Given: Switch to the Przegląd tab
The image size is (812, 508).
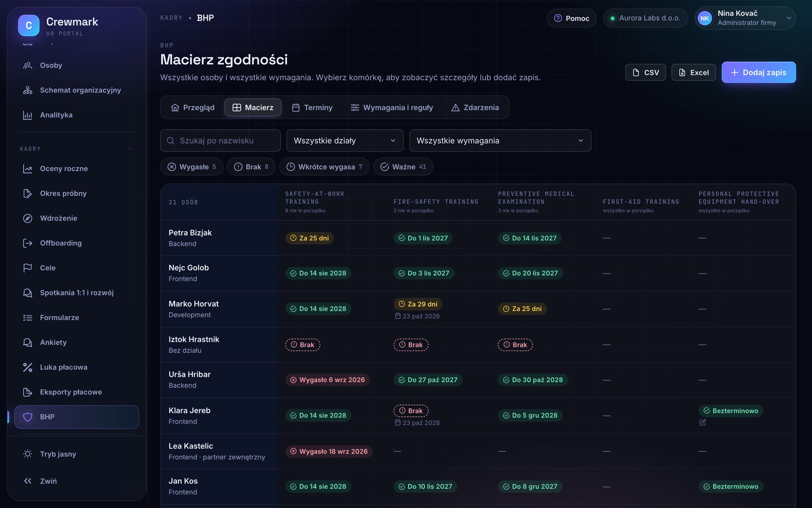Looking at the screenshot, I should [x=192, y=108].
